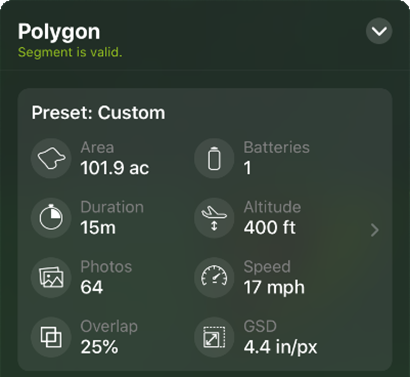Click the 25% overlap value

(x=99, y=347)
